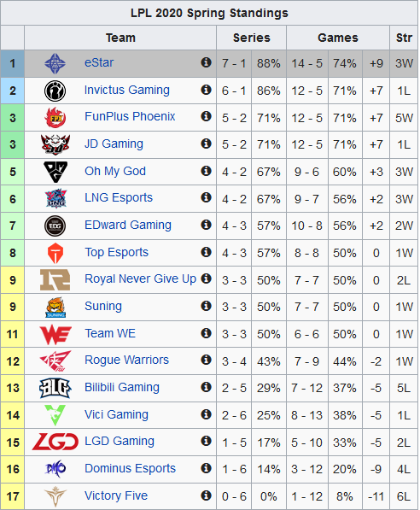
Task: Show info popup for Victory Five
Action: click(x=206, y=495)
